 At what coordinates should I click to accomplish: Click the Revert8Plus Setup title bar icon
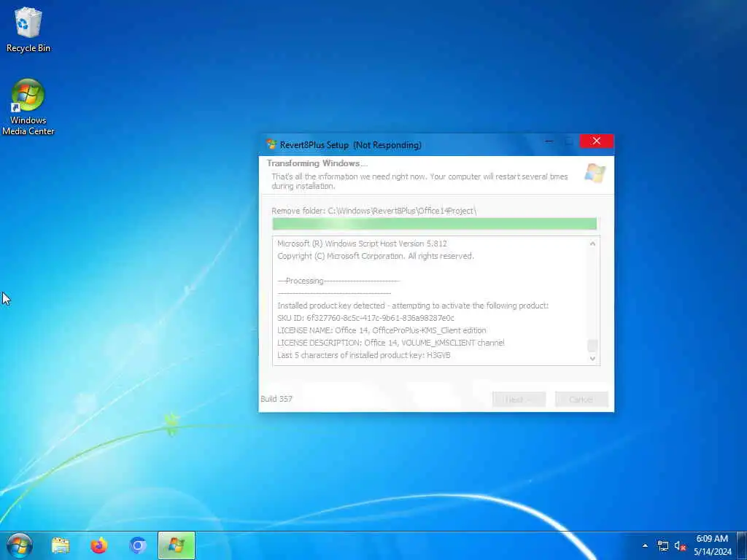point(271,145)
